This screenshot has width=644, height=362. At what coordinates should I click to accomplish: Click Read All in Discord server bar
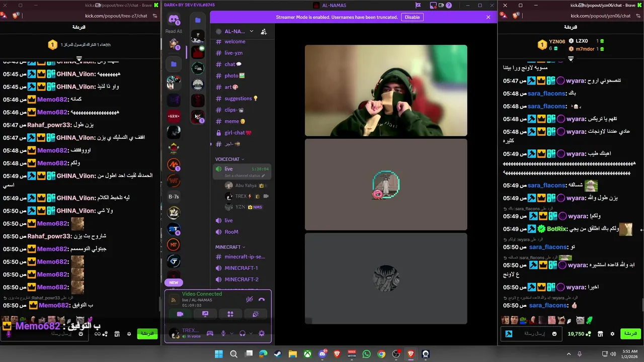click(x=174, y=31)
